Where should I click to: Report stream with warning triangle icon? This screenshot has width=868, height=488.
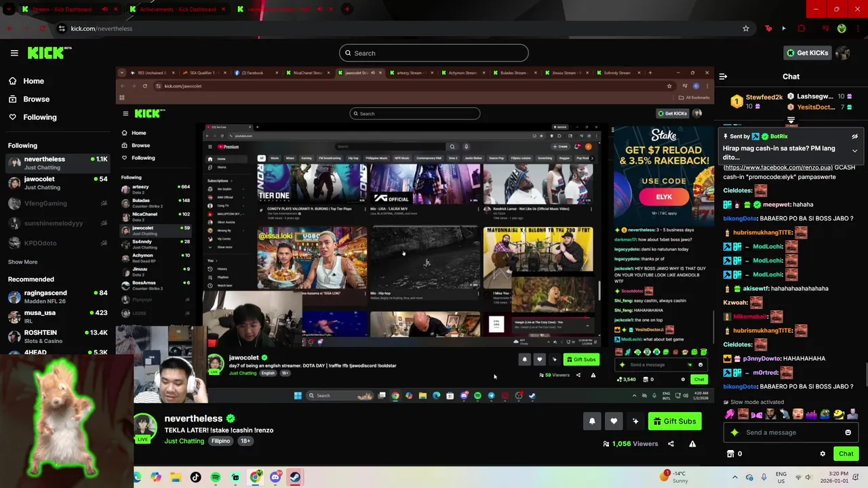click(692, 444)
